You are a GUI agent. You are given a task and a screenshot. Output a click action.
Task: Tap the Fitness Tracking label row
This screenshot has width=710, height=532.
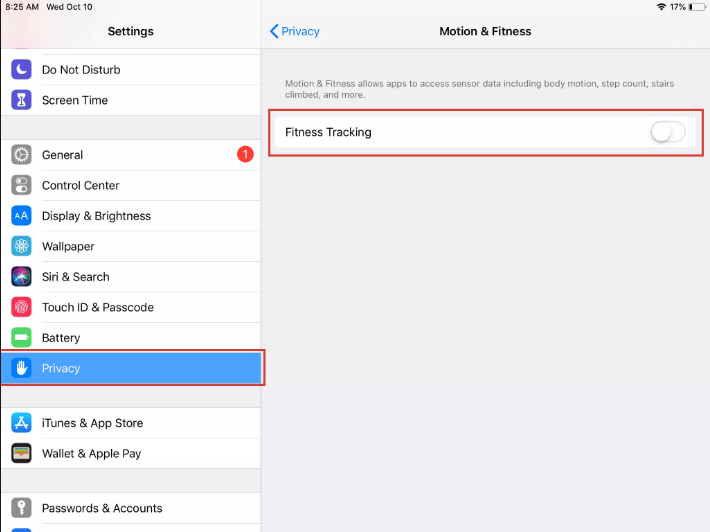[x=485, y=132]
